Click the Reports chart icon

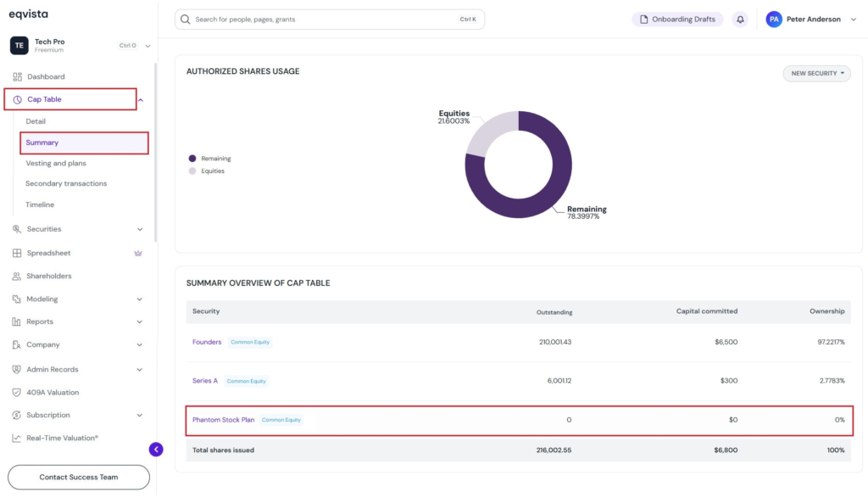coord(17,322)
